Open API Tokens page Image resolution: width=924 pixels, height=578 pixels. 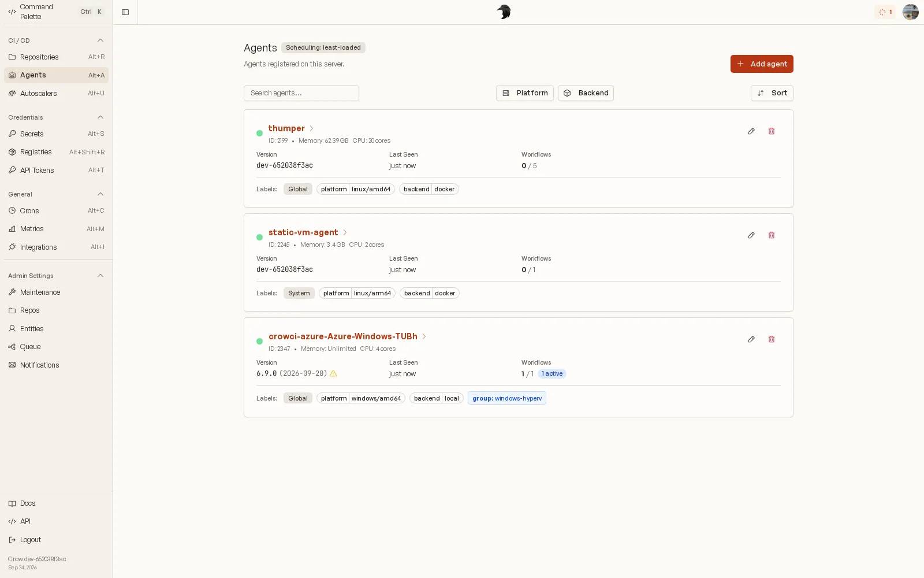(x=56, y=171)
